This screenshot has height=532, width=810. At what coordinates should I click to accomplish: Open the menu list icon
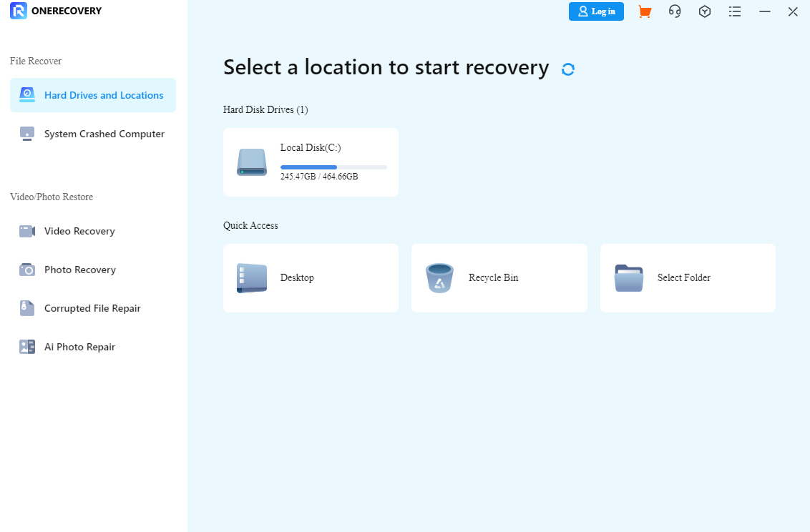[x=735, y=11]
